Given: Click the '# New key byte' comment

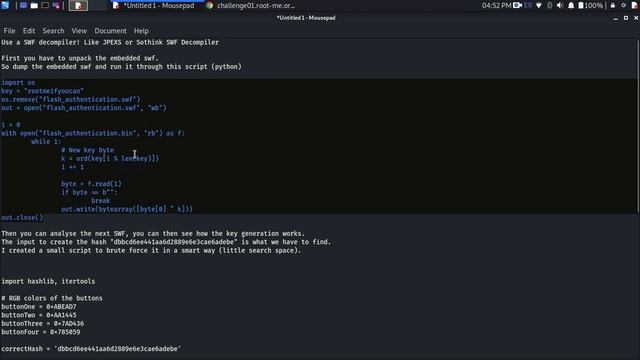Looking at the screenshot, I should (x=87, y=150).
